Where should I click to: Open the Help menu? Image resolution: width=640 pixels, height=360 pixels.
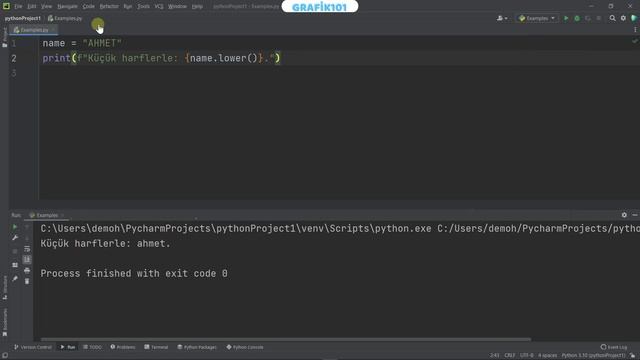point(197,7)
